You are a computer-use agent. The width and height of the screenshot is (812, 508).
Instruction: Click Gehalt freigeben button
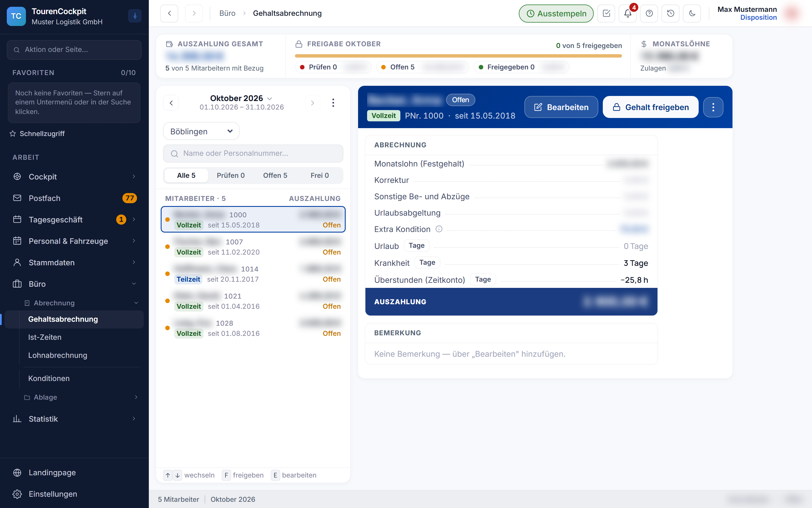point(651,107)
